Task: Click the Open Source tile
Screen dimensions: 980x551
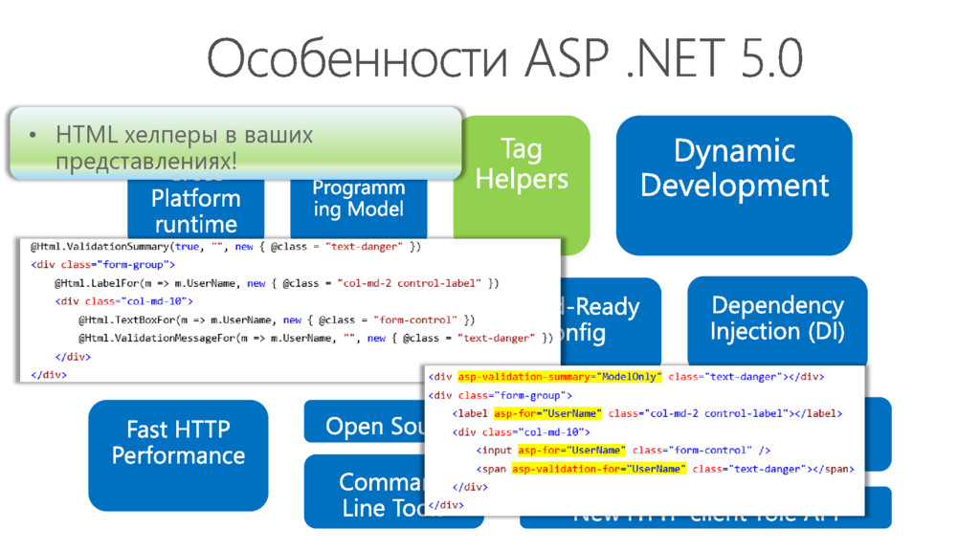Action: pyautogui.click(x=365, y=422)
